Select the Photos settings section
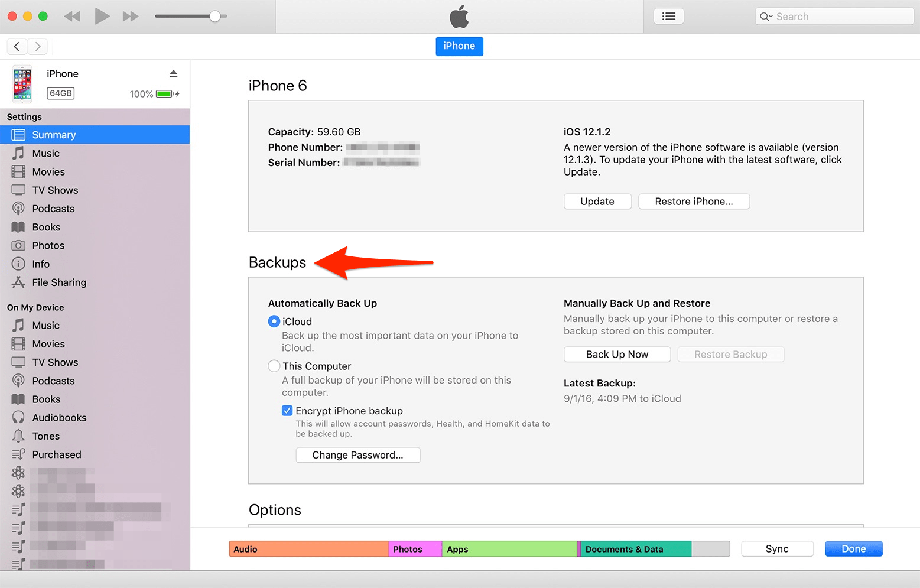This screenshot has width=920, height=588. click(48, 245)
